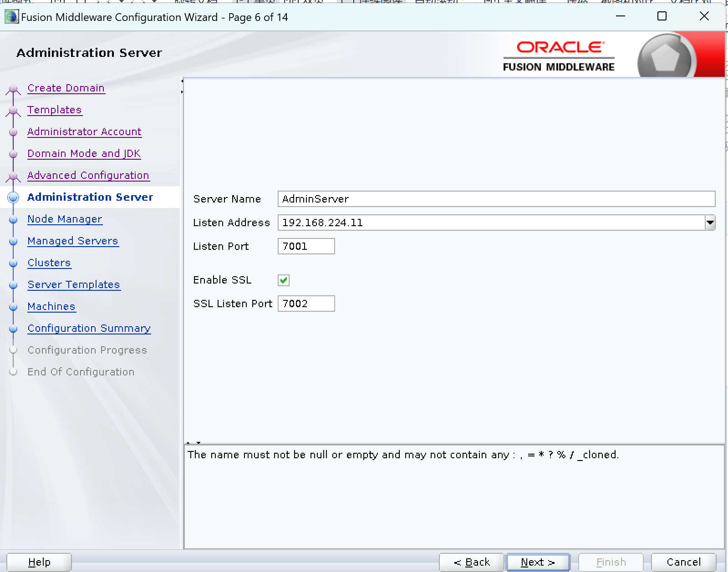
Task: Navigate to Clusters step
Action: 49,263
